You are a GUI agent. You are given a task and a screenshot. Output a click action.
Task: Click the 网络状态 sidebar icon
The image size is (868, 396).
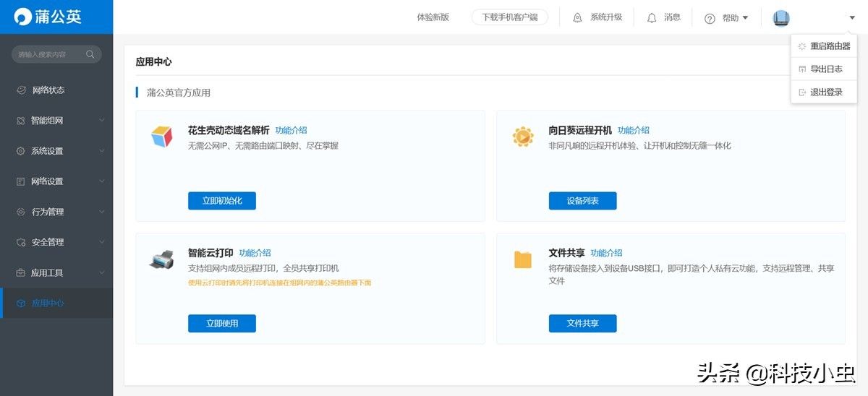coord(21,90)
